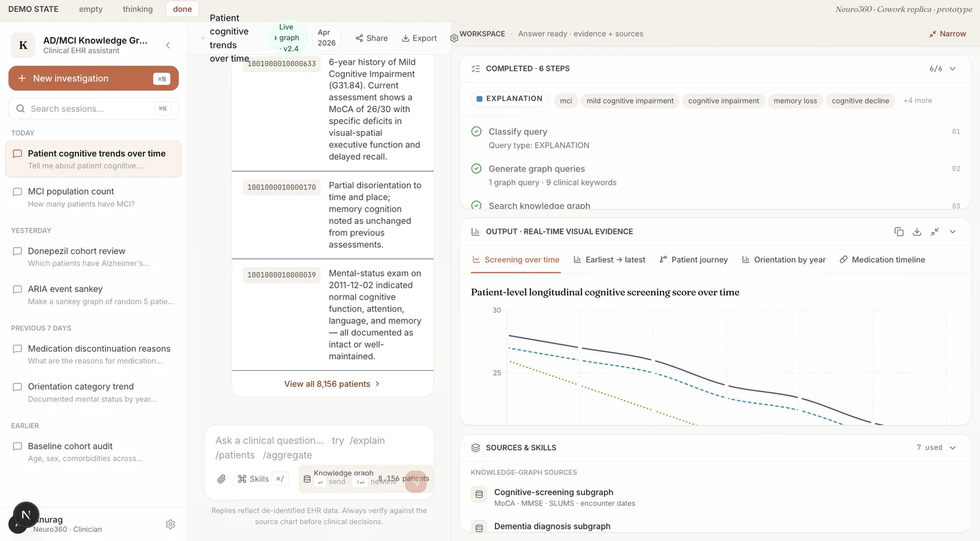Open sidebar settings gear beside clinician name
980x541 pixels.
point(171,524)
